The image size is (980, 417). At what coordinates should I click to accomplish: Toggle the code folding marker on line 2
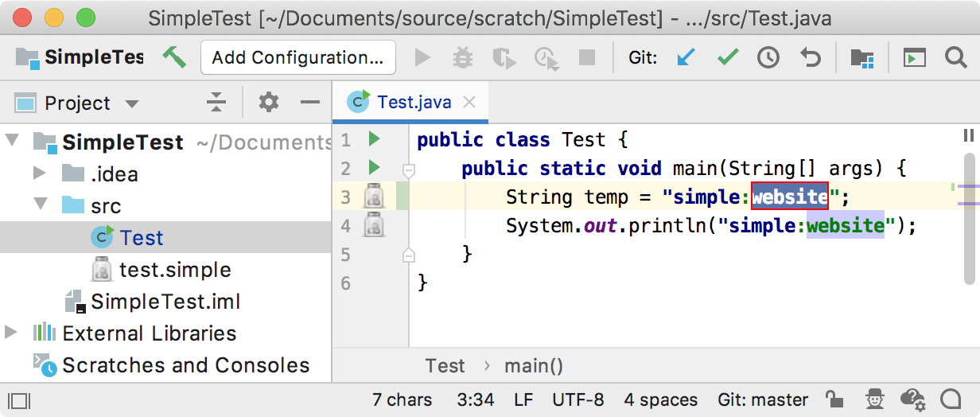[409, 169]
